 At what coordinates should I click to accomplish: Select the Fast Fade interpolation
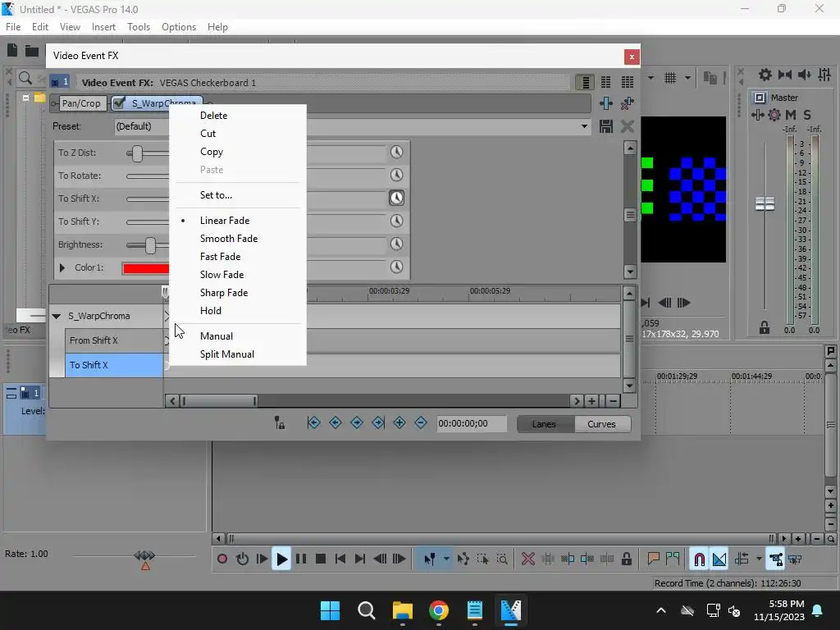pos(220,257)
